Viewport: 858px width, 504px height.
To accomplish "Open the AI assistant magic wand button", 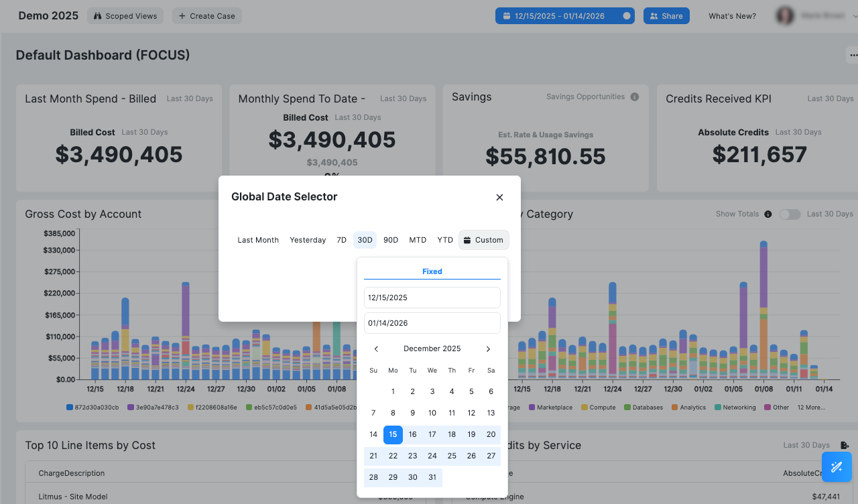I will coord(837,466).
